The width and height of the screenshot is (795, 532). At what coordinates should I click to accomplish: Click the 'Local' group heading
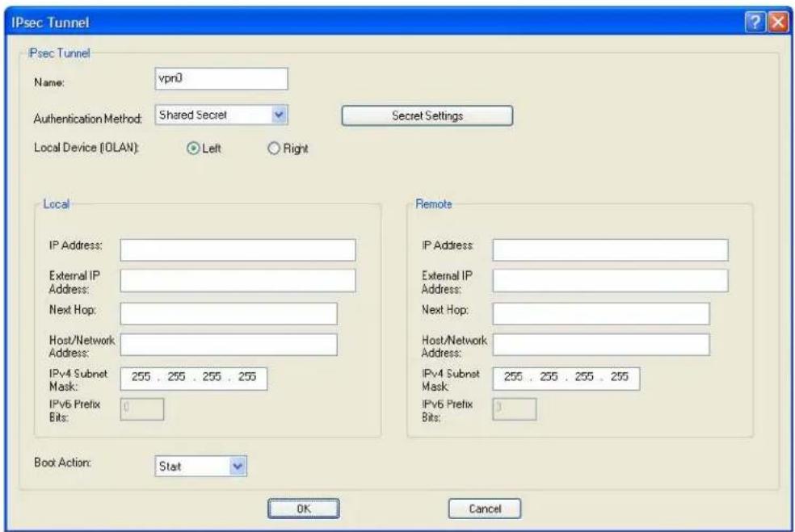pyautogui.click(x=56, y=203)
